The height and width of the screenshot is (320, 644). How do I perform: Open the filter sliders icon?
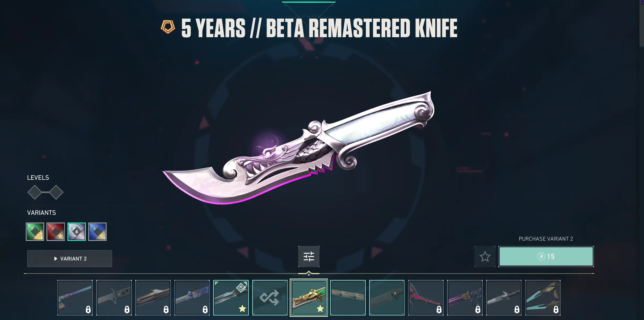(309, 257)
